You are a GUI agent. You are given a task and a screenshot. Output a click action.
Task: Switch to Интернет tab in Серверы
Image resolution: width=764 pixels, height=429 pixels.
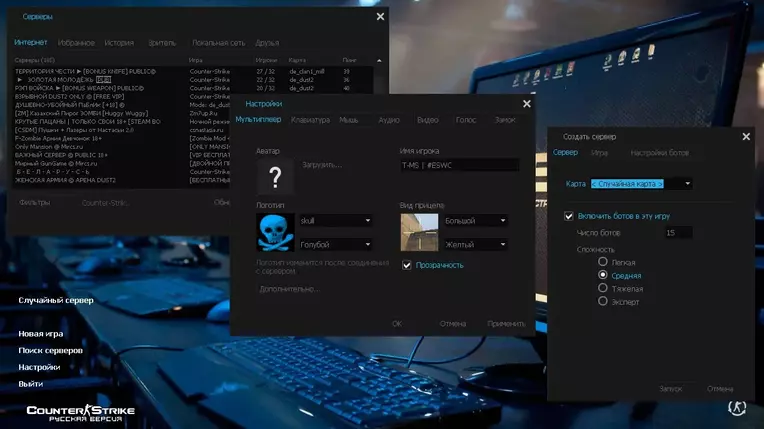pos(31,42)
